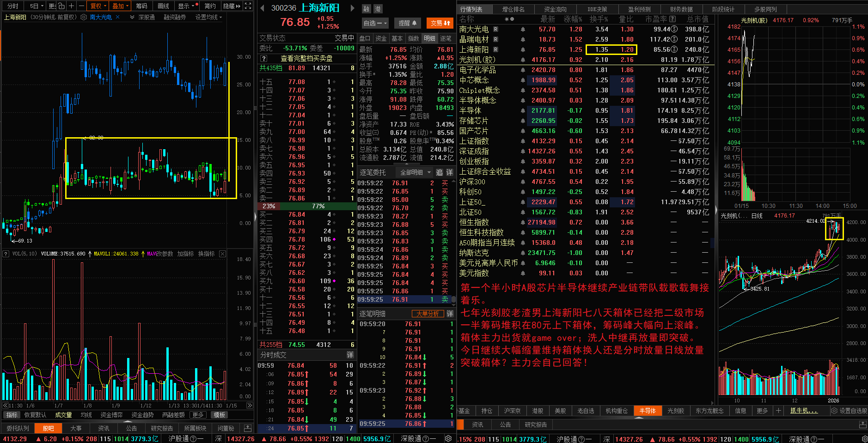Open the 增仓排名 menu tab
Viewport: 868px width, 443px height.
coord(513,9)
